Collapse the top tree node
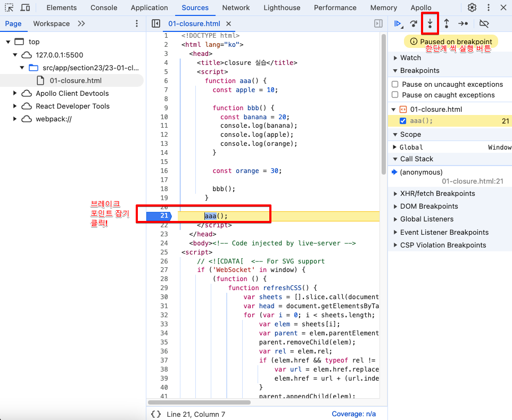 click(x=8, y=42)
